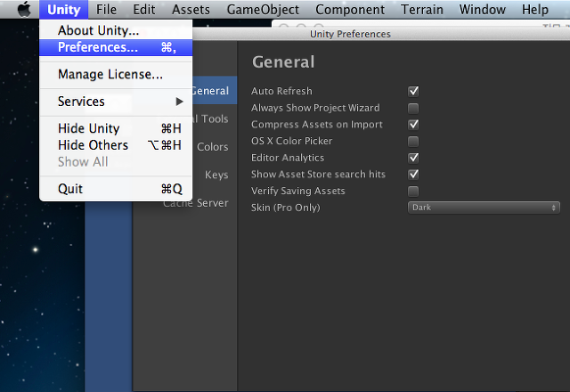The image size is (570, 392).
Task: Open the Help menu
Action: click(535, 10)
